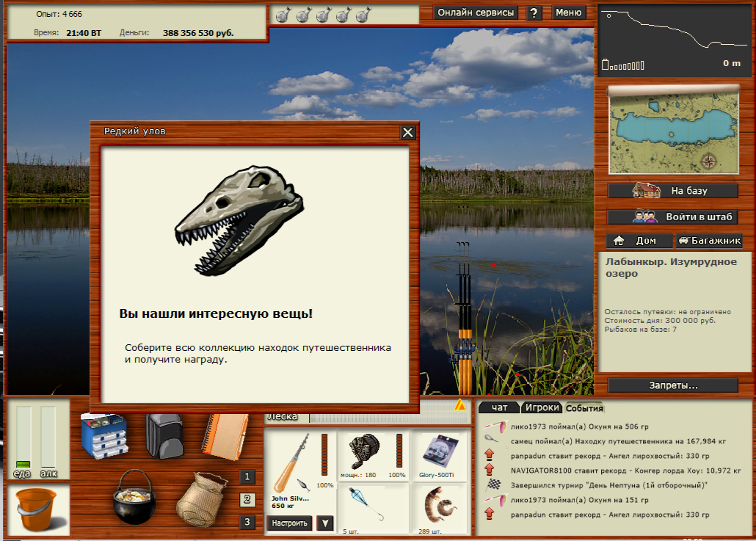Switch to the Игроки tab
Image resolution: width=756 pixels, height=541 pixels.
(x=541, y=408)
